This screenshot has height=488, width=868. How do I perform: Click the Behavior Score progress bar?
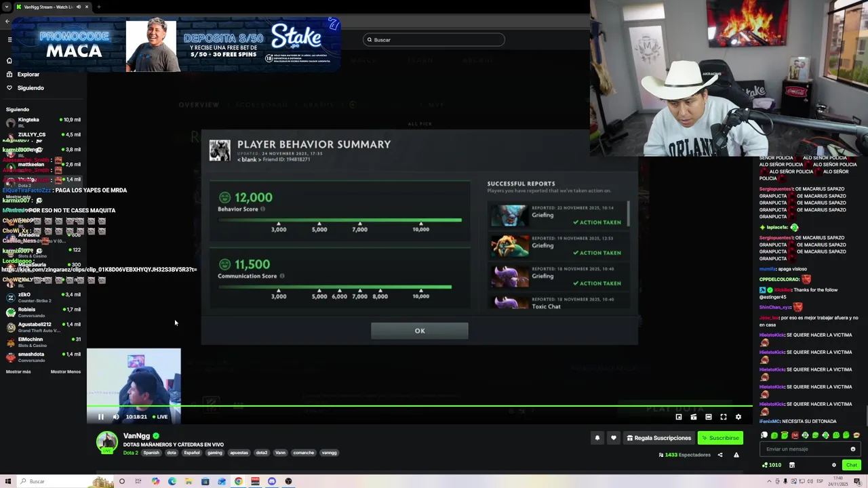[x=340, y=220]
